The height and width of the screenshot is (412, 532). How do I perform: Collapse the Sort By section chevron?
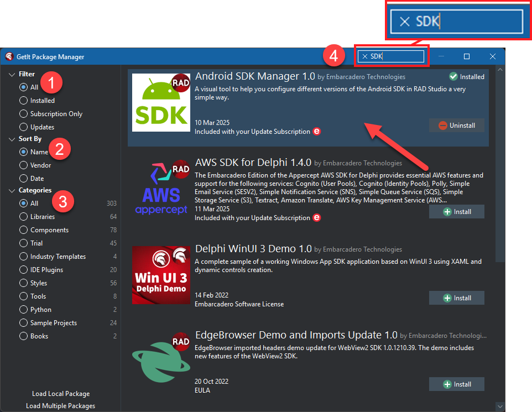[12, 139]
